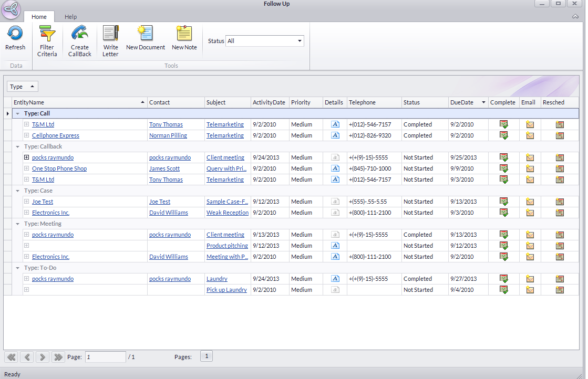Open the Status dropdown

[x=300, y=41]
